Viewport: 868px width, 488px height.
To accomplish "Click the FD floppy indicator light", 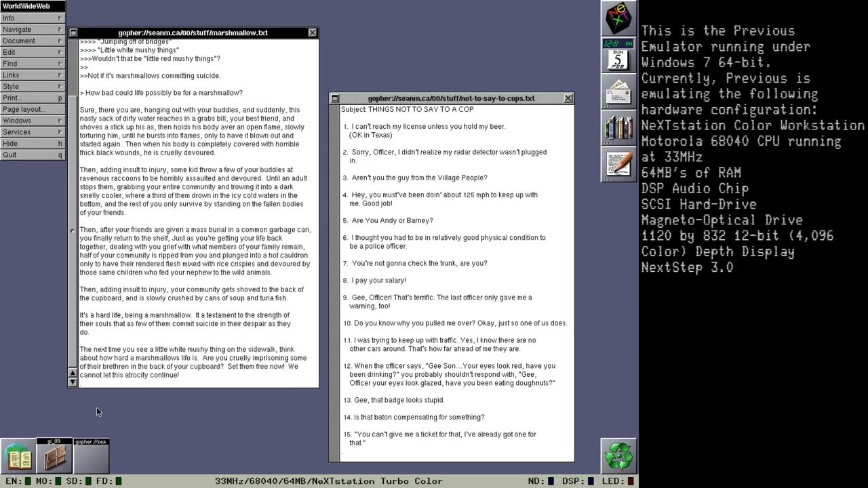I will pos(119,481).
